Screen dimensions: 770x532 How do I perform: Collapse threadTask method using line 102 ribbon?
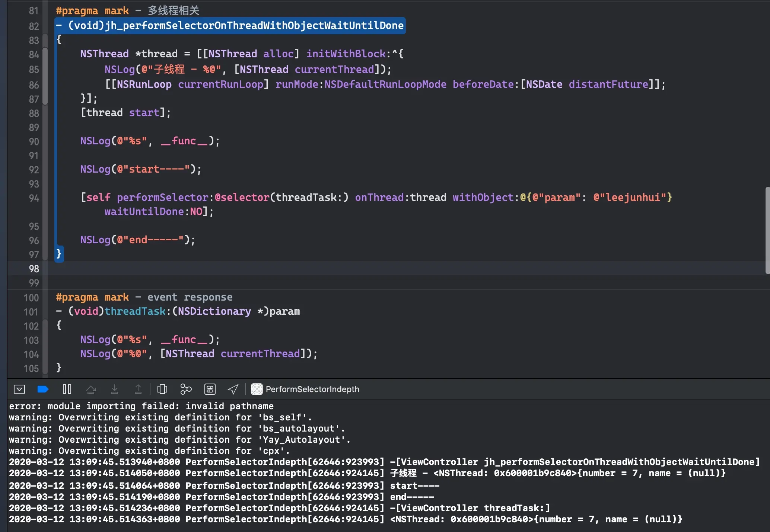pos(45,326)
